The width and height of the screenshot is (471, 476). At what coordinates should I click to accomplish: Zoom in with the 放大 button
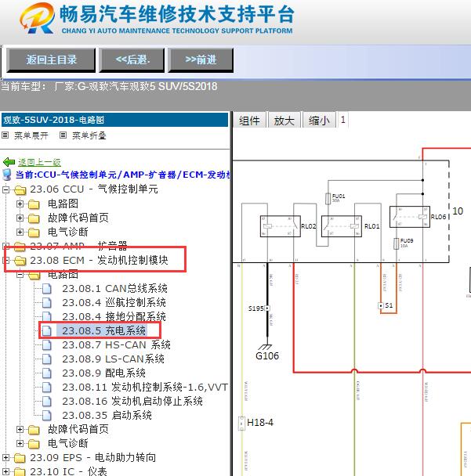pos(284,121)
